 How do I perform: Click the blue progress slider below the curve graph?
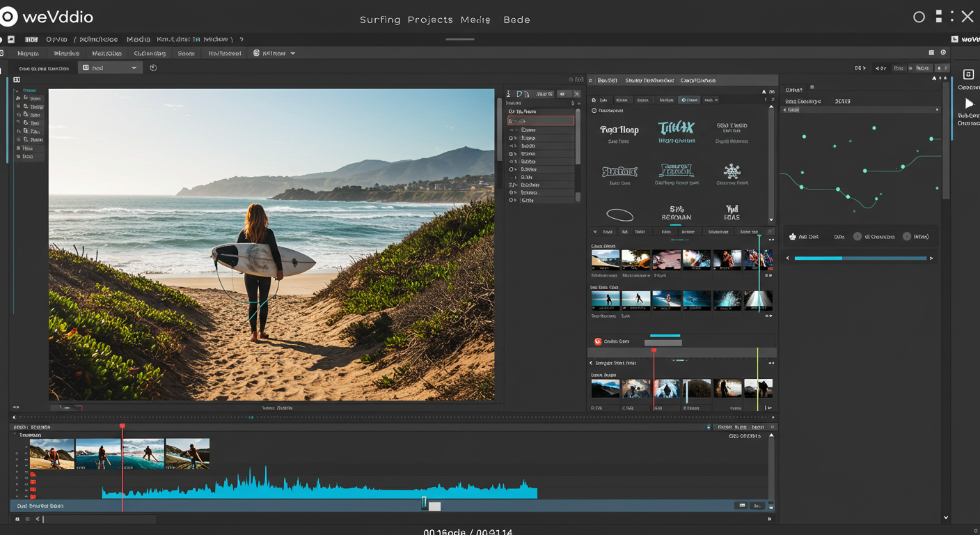click(860, 258)
